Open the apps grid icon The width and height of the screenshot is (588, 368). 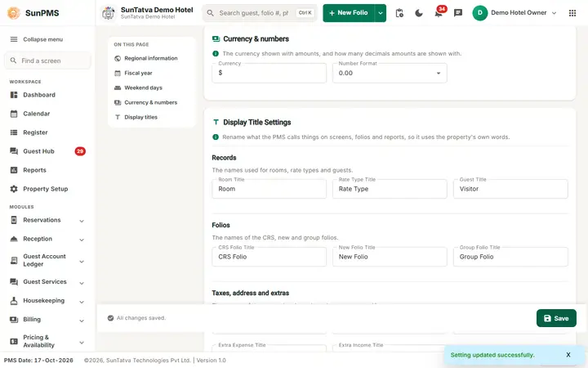(x=572, y=13)
